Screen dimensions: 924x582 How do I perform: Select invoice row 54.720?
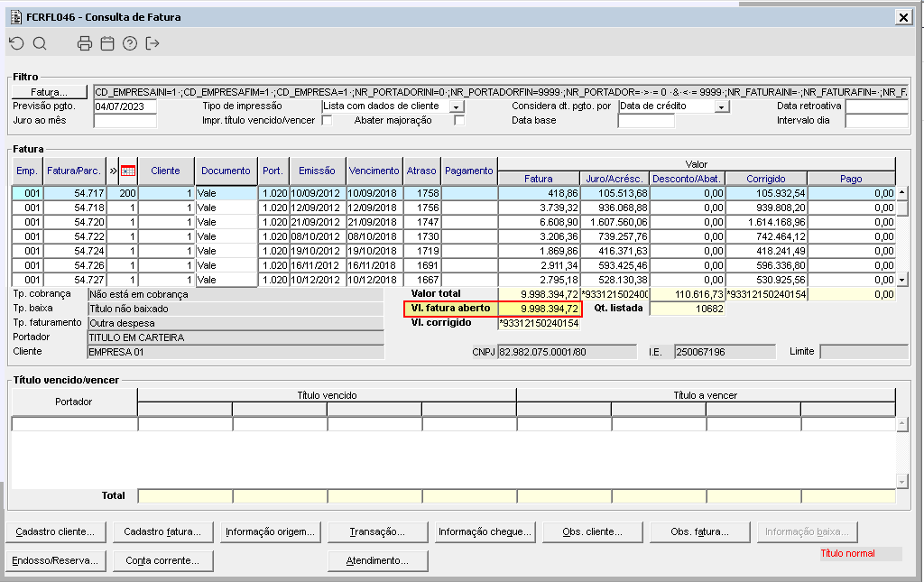point(454,222)
